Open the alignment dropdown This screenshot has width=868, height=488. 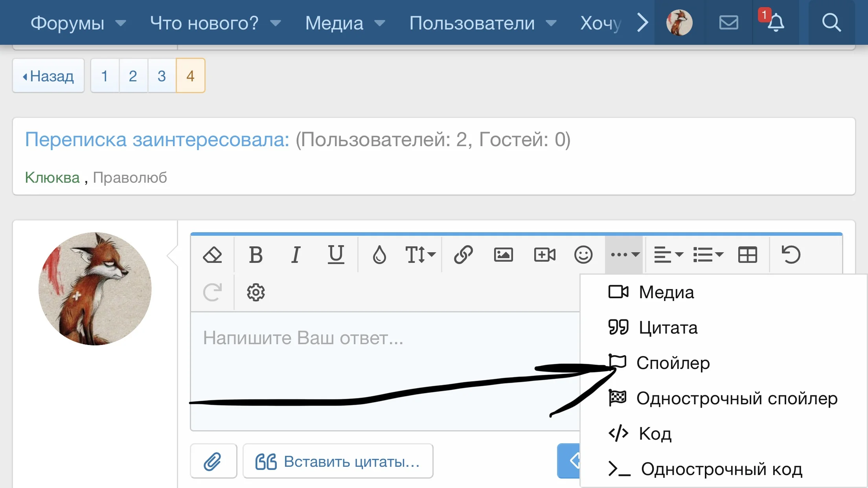(668, 255)
